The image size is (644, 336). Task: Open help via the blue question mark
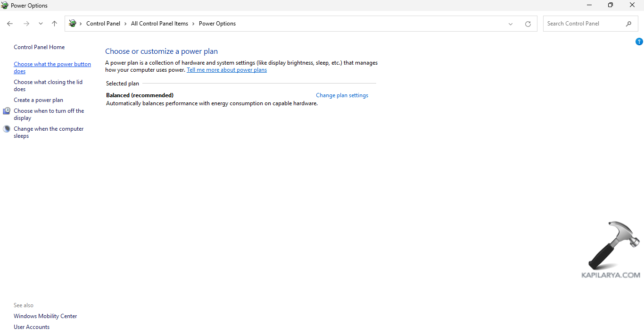639,42
